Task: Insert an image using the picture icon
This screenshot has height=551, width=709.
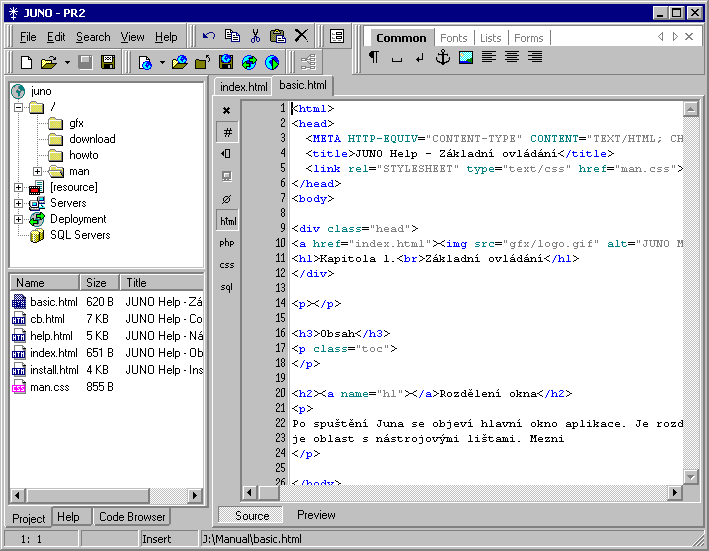Action: click(x=465, y=58)
